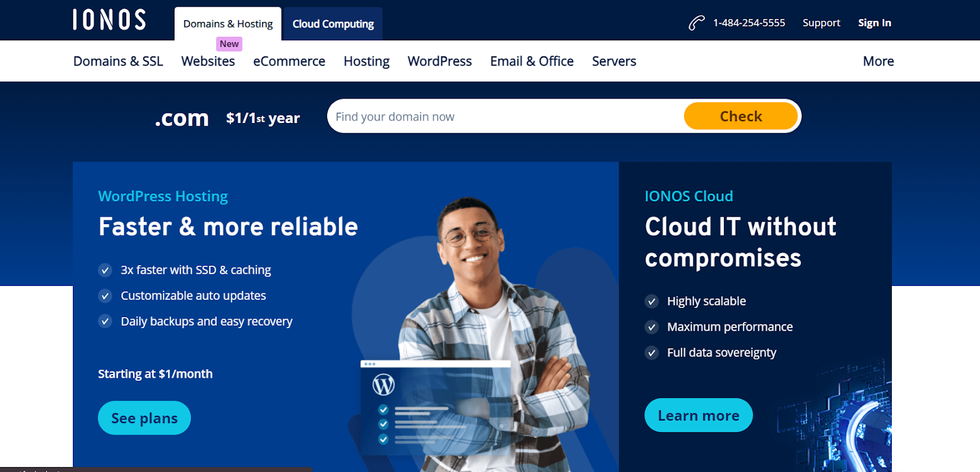
Task: Switch to Domains & Hosting tab
Action: (228, 24)
